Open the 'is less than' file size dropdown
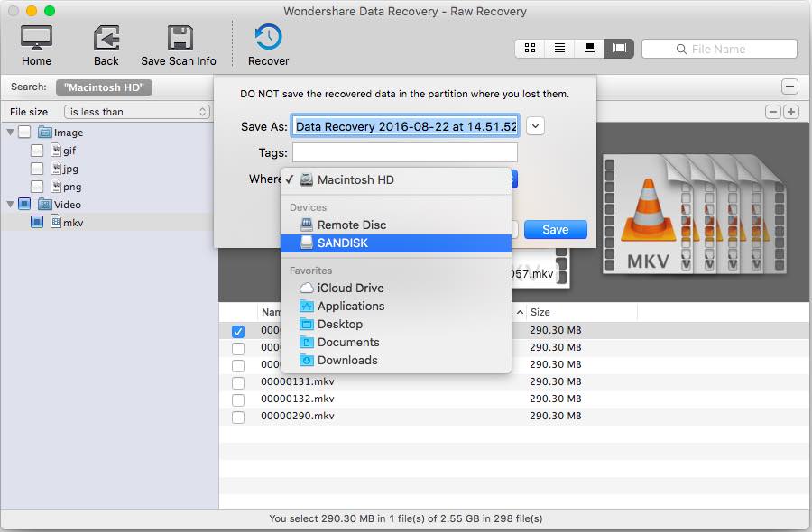812x532 pixels. (136, 112)
